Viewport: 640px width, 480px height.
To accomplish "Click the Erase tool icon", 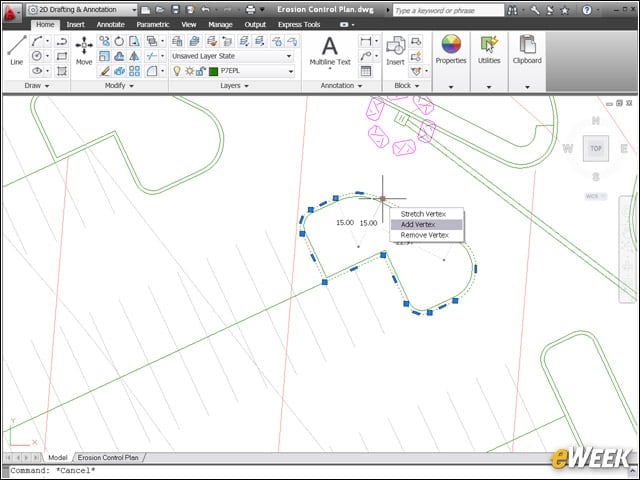I will pyautogui.click(x=104, y=71).
